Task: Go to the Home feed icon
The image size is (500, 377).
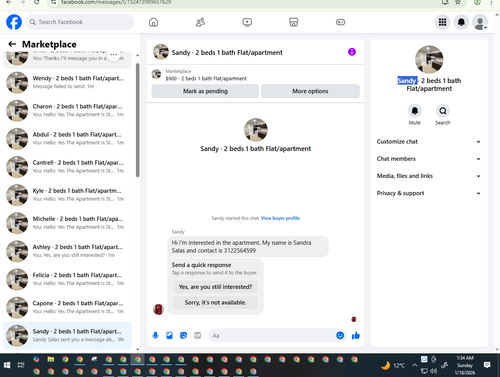Action: point(153,22)
